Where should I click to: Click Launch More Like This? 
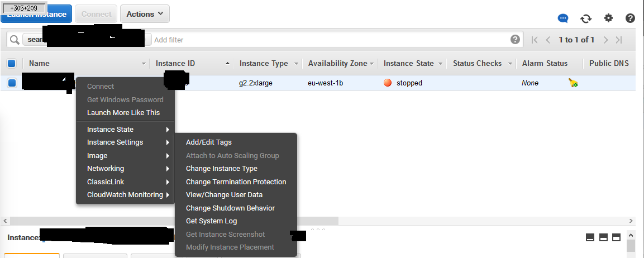click(x=123, y=113)
